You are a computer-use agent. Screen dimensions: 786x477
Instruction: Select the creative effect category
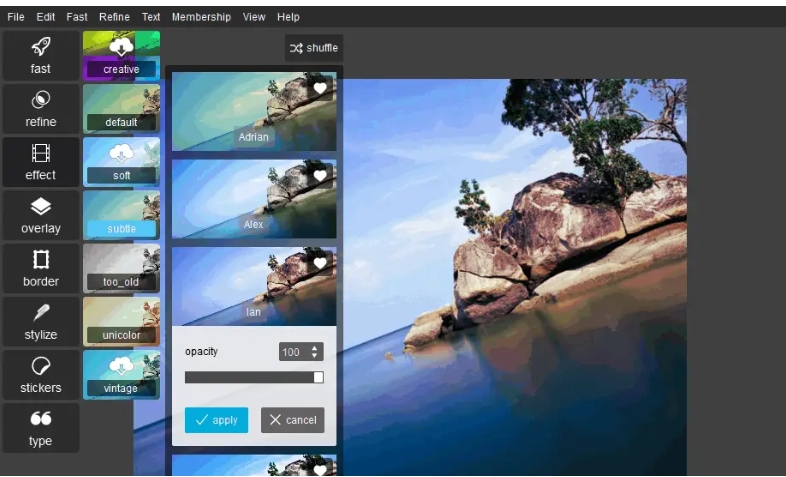pyautogui.click(x=121, y=56)
